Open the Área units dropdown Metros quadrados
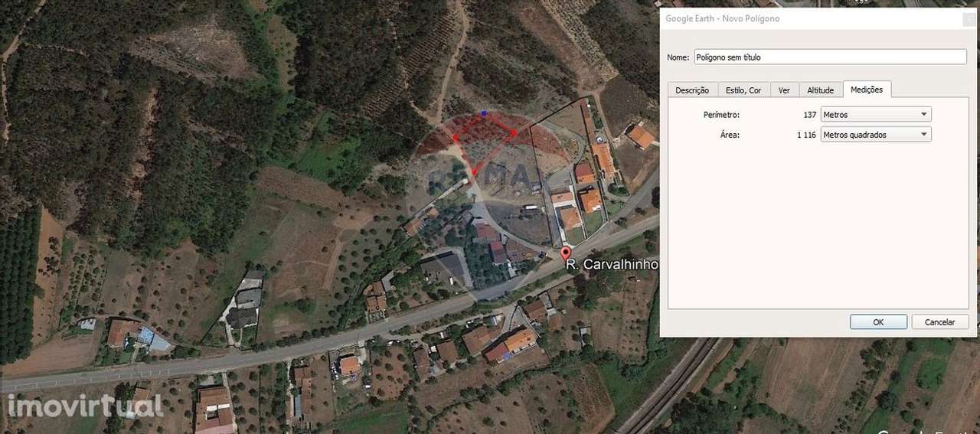 (x=876, y=135)
